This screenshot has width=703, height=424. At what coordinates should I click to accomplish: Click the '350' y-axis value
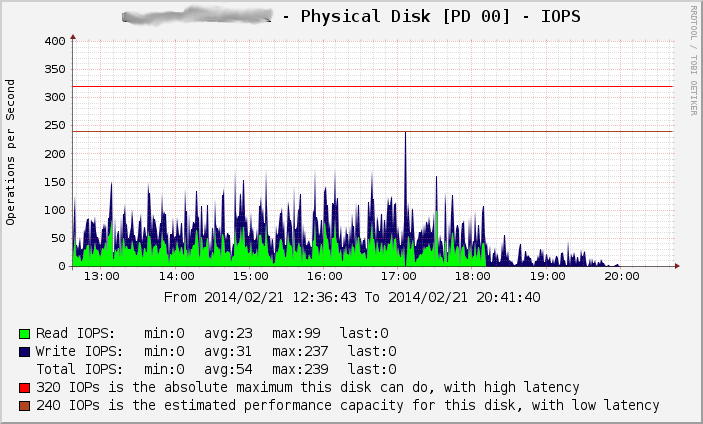[55, 69]
